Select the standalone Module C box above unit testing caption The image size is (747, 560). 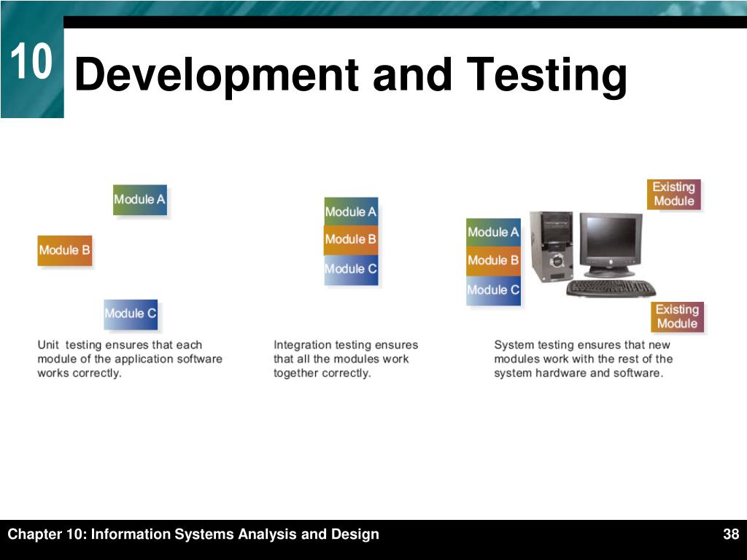pos(131,314)
